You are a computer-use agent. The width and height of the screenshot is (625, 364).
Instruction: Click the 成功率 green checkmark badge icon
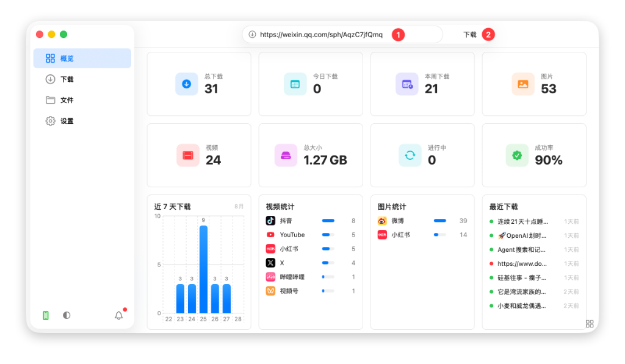pyautogui.click(x=517, y=155)
